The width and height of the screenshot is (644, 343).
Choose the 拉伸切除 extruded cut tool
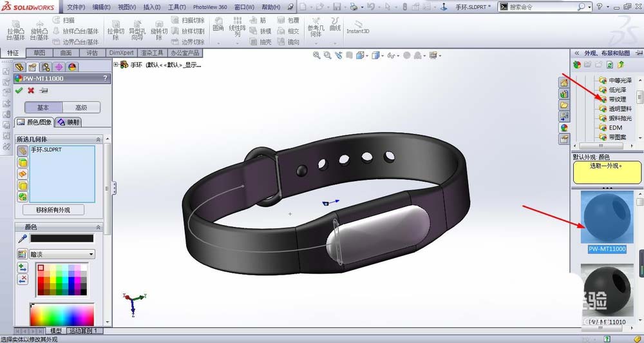(x=116, y=30)
